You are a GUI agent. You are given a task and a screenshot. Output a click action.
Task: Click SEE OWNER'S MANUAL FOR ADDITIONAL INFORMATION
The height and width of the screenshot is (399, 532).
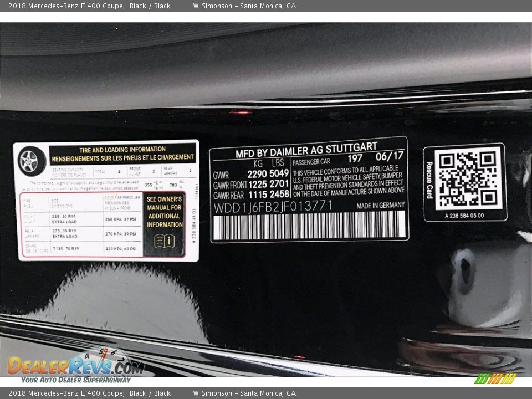coord(165,212)
